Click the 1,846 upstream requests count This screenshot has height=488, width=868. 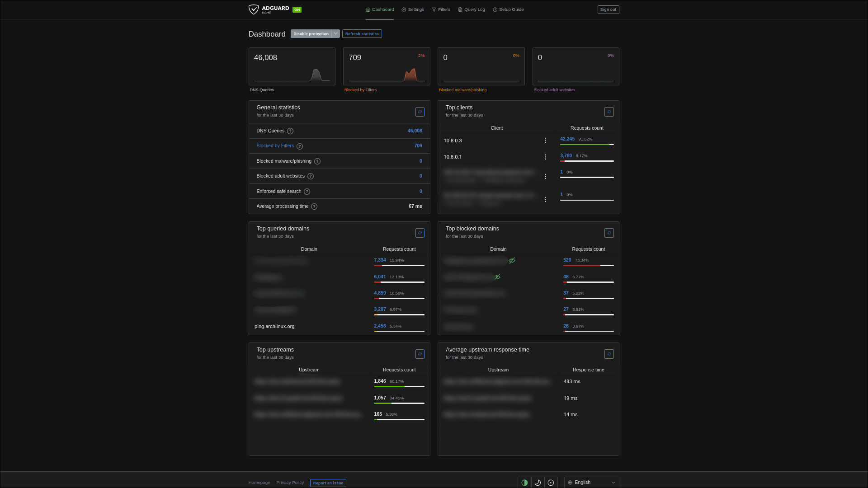click(380, 381)
